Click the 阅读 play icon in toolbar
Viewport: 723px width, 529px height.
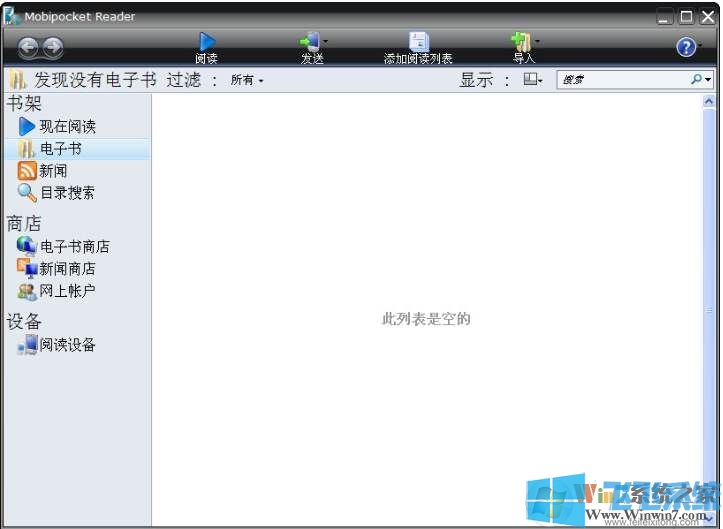point(207,42)
